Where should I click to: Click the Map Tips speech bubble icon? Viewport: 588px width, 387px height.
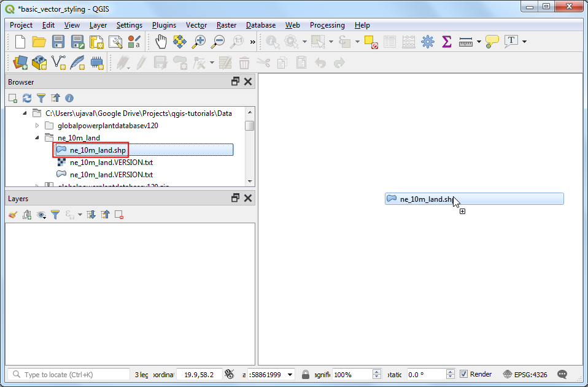click(x=492, y=42)
